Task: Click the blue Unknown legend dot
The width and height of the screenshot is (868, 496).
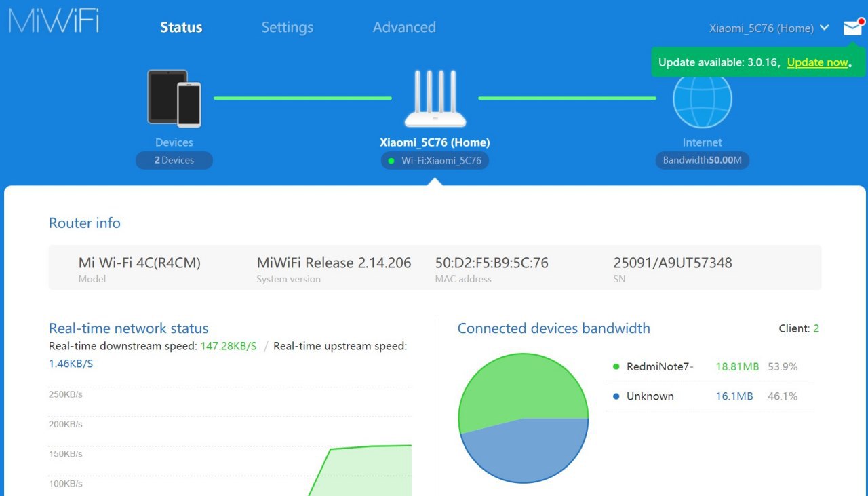Action: coord(616,396)
